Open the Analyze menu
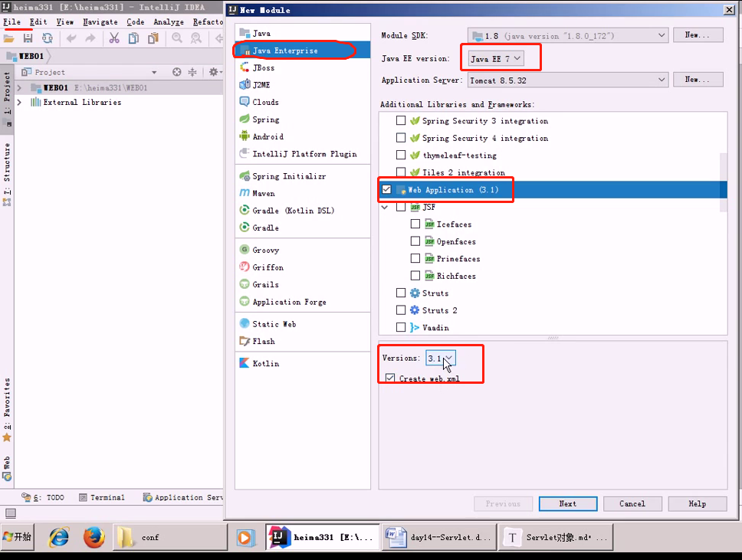742x560 pixels. pyautogui.click(x=169, y=21)
